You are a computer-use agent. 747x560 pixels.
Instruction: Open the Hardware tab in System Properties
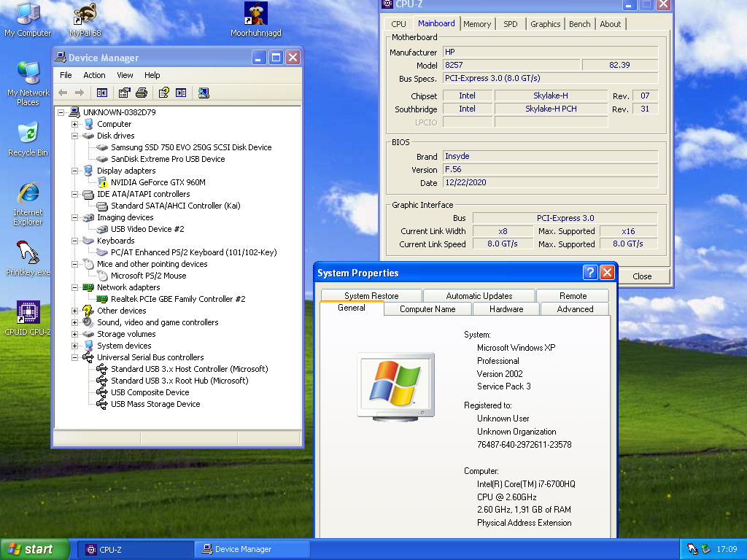tap(506, 309)
